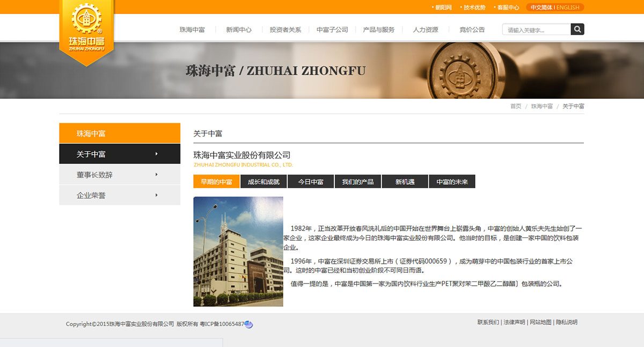Open the 投资者关系 navigation menu

[285, 30]
